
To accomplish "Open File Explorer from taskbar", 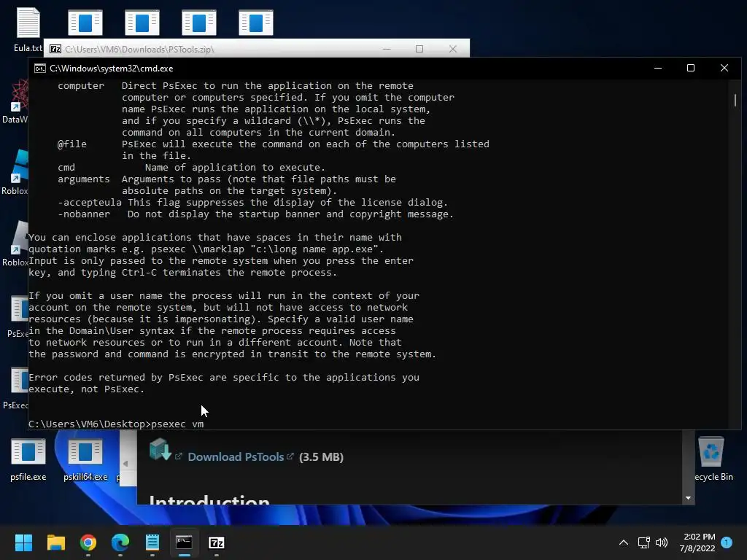I will [x=55, y=542].
